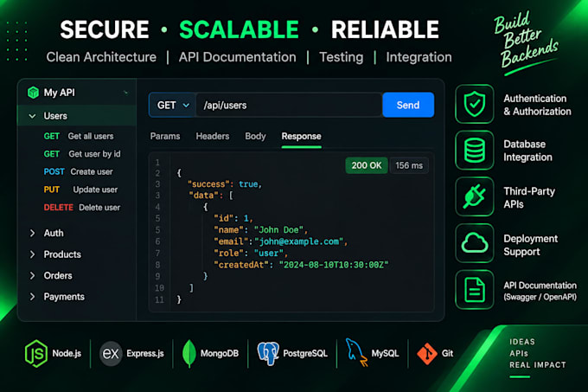
Task: Click the Node.js hexagon logo
Action: point(36,353)
